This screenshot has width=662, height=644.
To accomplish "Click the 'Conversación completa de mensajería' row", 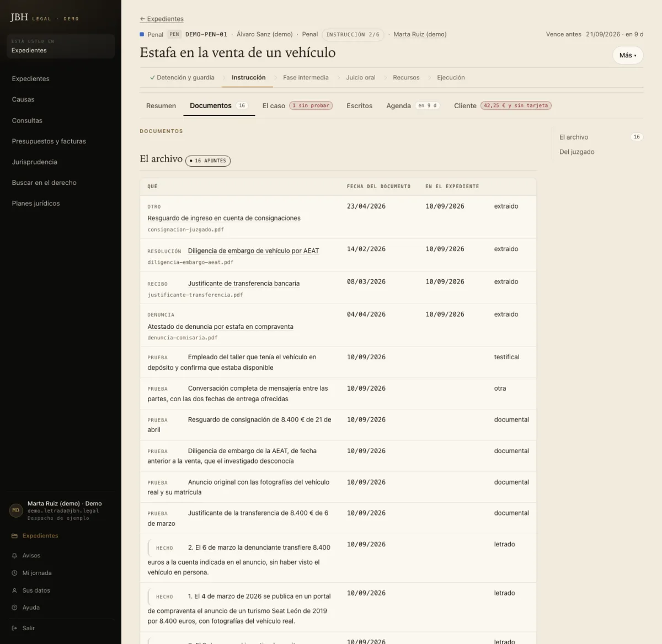I will 338,394.
